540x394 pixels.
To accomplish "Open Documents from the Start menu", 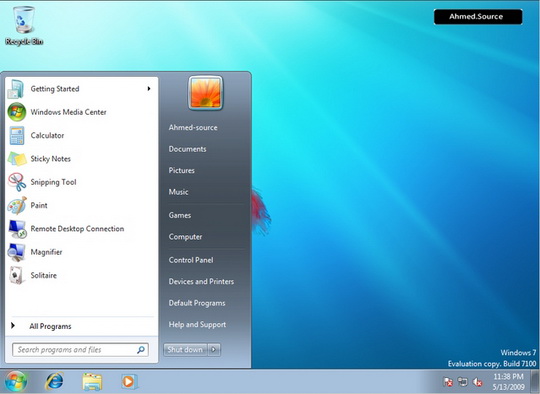I will pos(187,149).
